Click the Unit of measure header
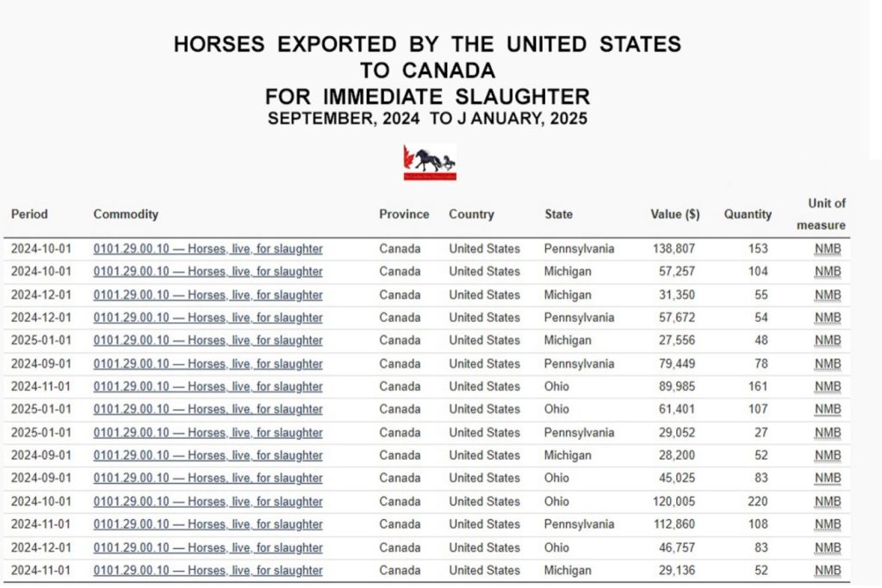The image size is (882, 588). [x=826, y=214]
